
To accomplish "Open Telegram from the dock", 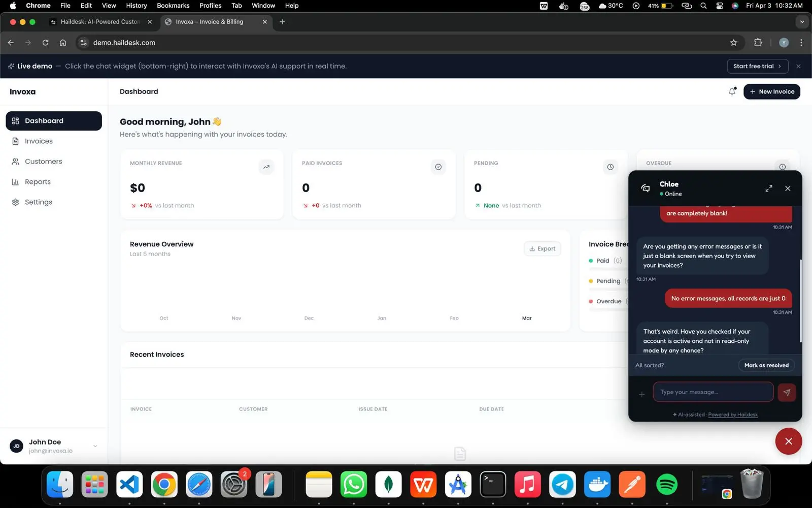I will click(562, 484).
